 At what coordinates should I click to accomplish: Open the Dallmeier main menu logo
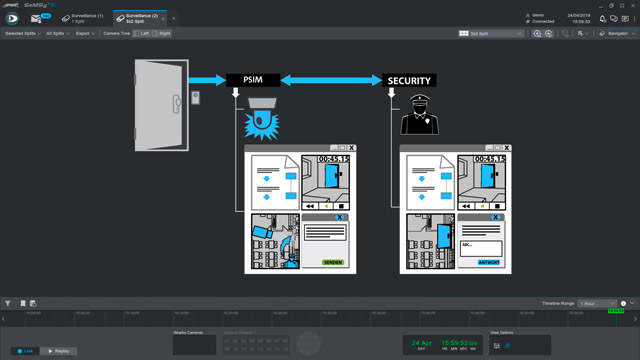[x=12, y=18]
